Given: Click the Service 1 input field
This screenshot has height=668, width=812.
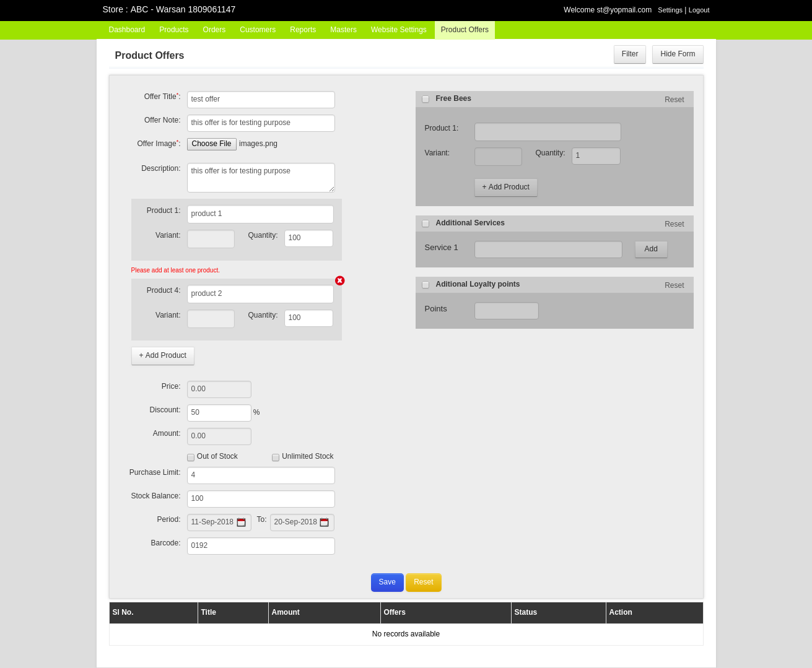Looking at the screenshot, I should click(548, 249).
